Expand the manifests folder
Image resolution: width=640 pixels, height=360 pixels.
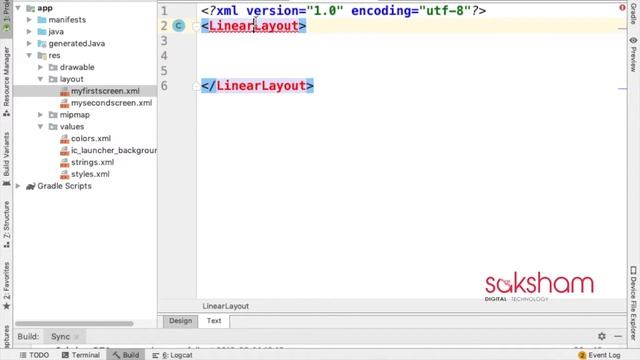(29, 20)
